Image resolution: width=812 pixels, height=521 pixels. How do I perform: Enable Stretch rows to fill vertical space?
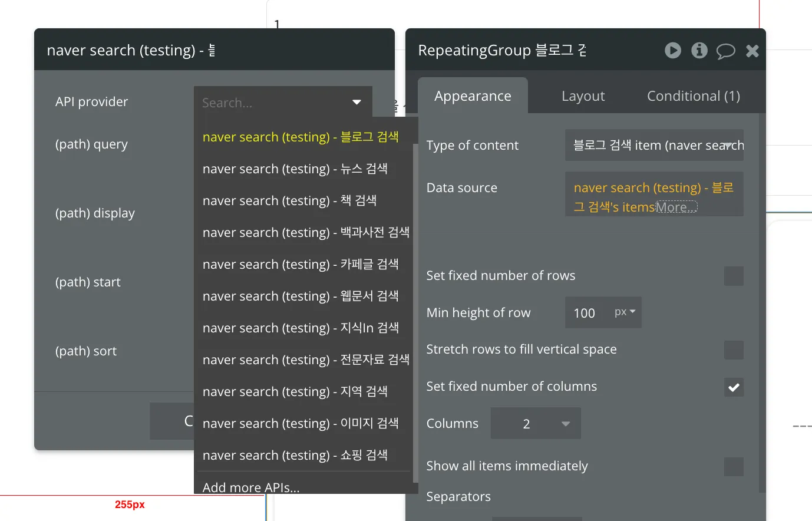pos(734,350)
